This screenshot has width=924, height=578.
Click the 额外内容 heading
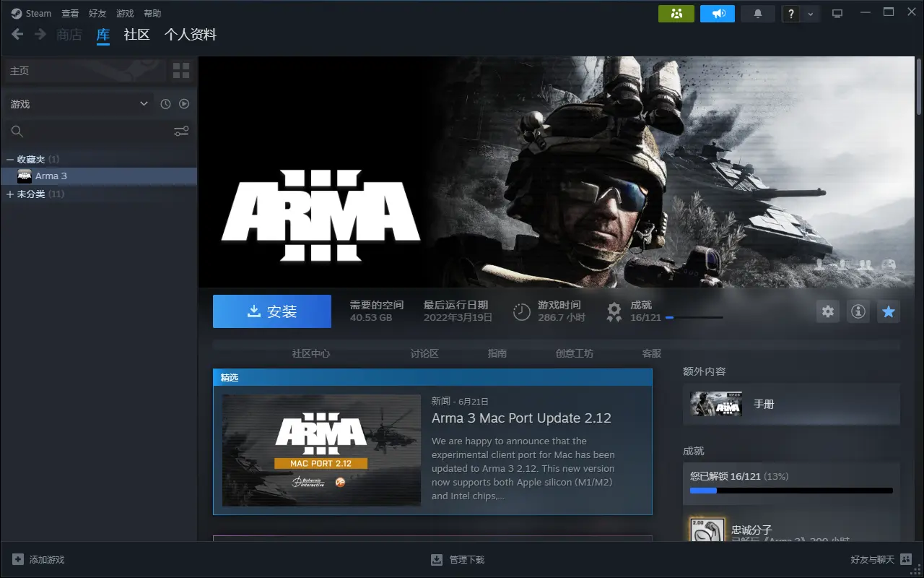705,371
